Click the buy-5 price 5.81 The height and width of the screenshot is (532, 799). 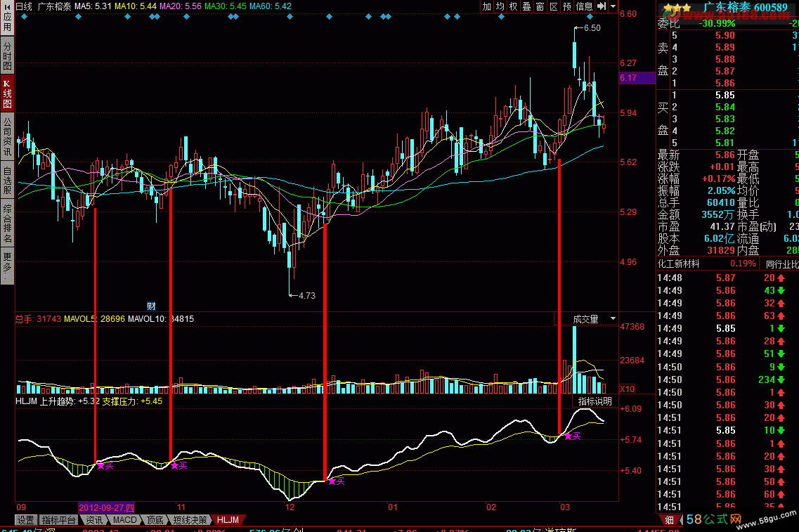[725, 143]
